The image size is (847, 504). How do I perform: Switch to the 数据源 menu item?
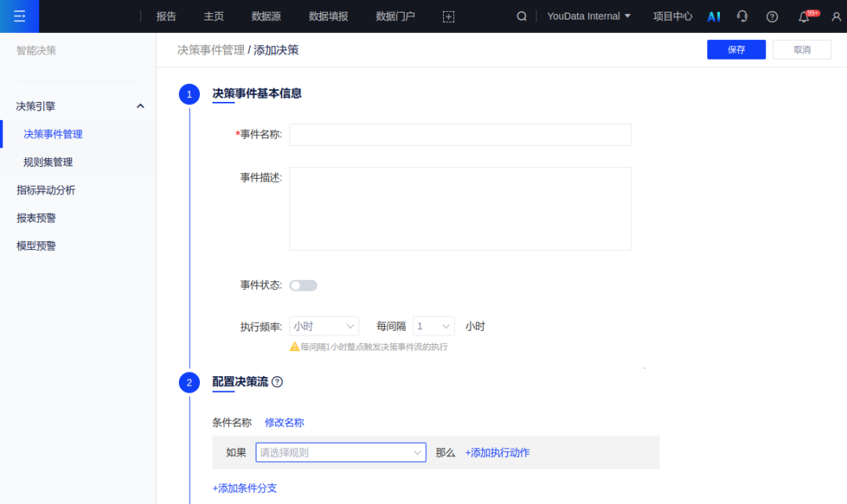pyautogui.click(x=266, y=16)
